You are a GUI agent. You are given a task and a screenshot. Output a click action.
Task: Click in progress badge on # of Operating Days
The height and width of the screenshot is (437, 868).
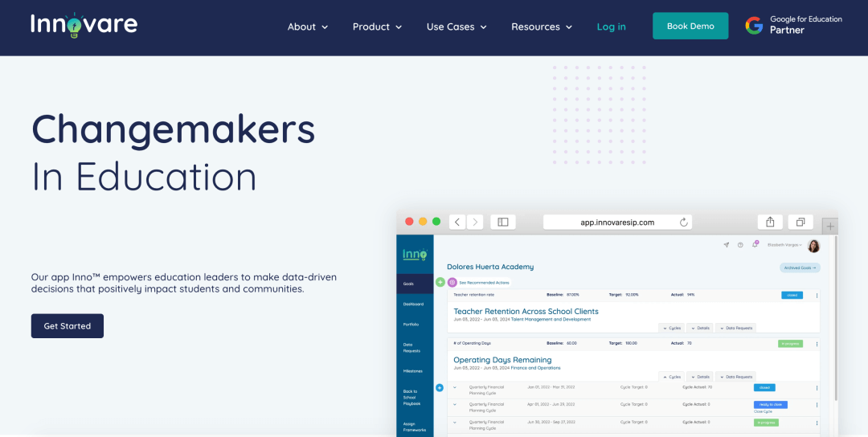coord(790,344)
